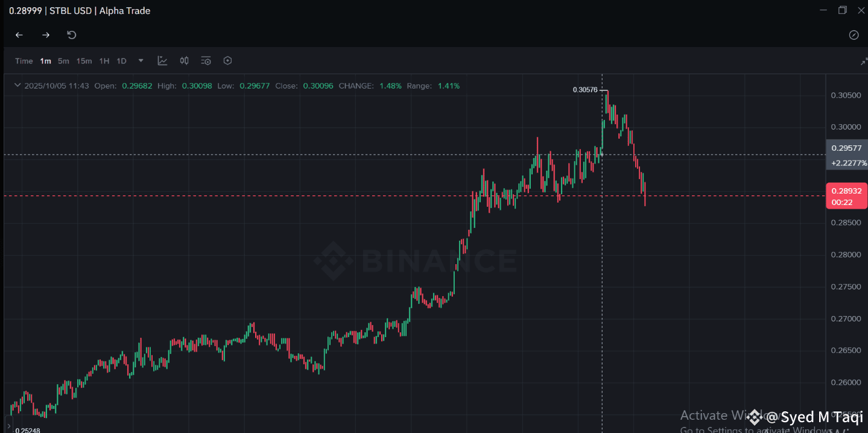
Task: Click the 0.26000 price axis label
Action: [x=846, y=382]
